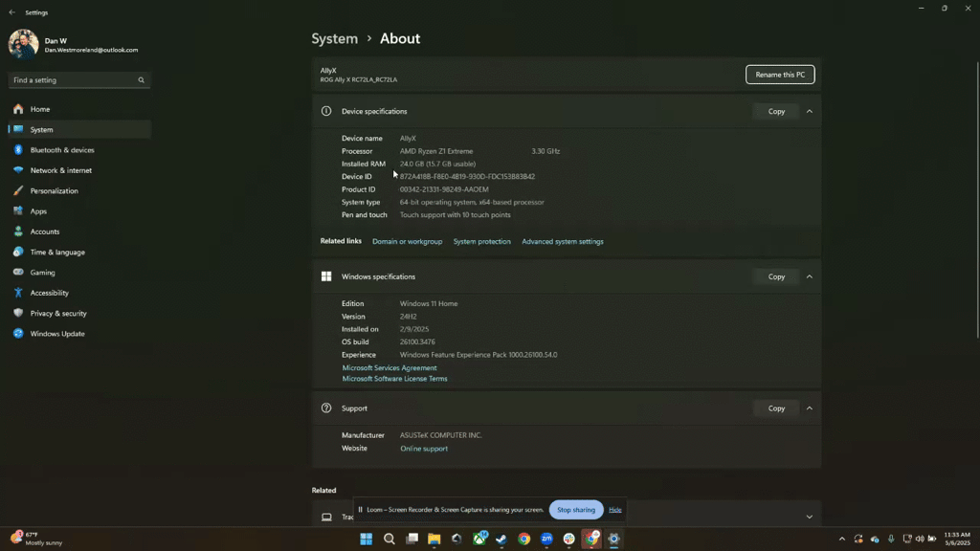Launch Steam from the taskbar
980x551 pixels.
501,539
